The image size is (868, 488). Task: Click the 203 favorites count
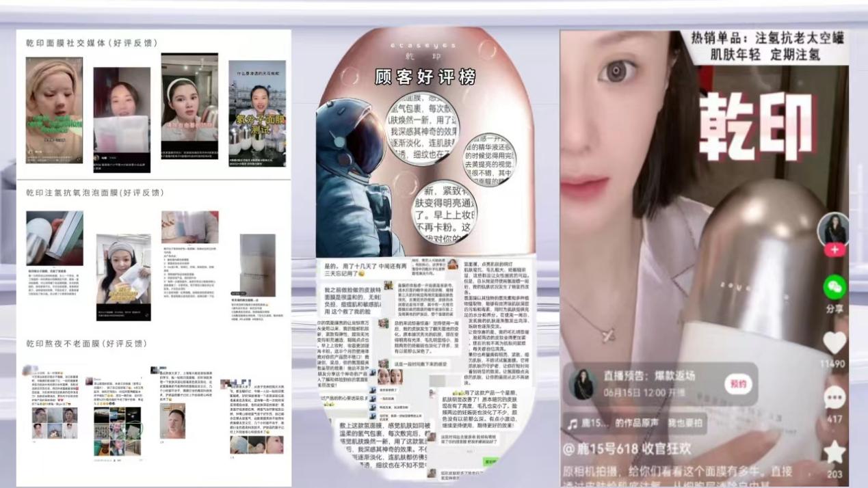click(x=834, y=474)
